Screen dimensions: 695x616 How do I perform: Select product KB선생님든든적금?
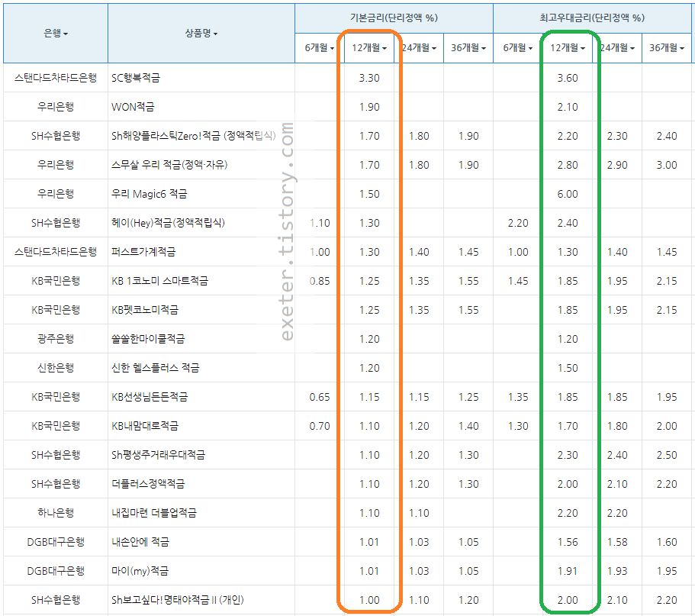point(150,396)
